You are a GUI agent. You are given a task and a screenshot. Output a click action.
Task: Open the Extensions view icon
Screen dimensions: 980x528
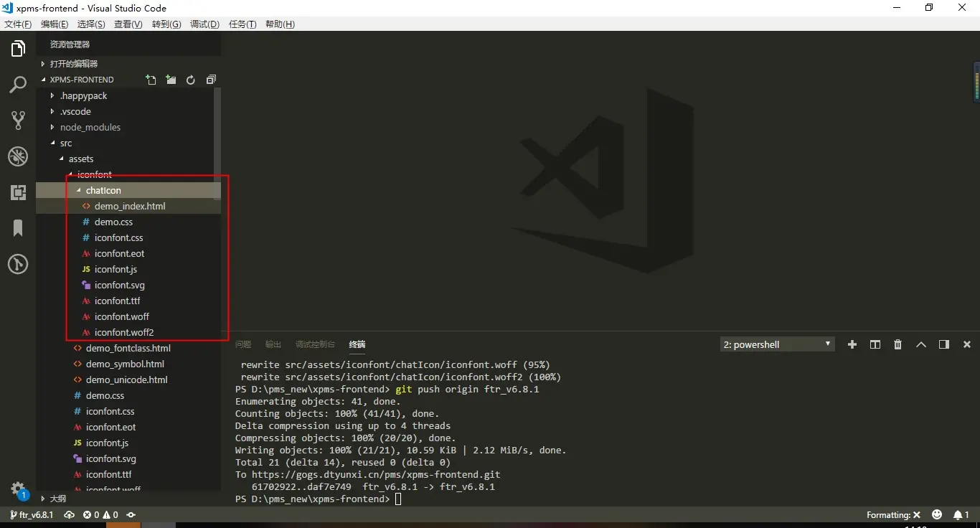[x=18, y=192]
